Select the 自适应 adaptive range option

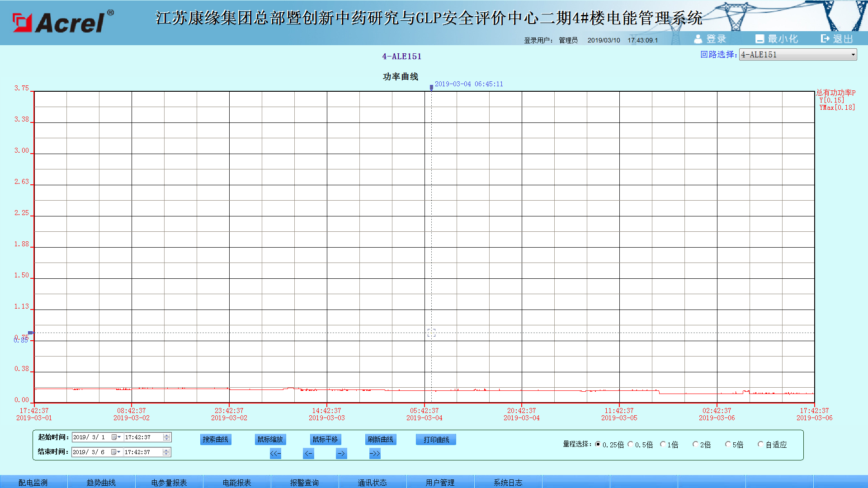tap(760, 445)
